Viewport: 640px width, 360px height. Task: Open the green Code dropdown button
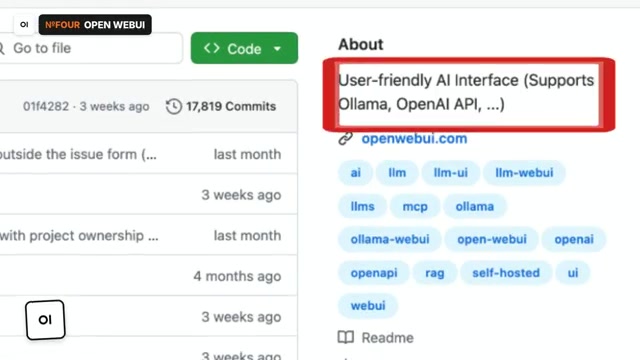point(244,48)
